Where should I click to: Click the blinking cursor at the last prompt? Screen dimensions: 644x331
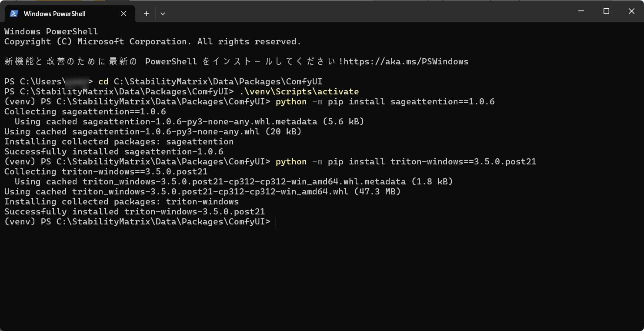coord(276,222)
